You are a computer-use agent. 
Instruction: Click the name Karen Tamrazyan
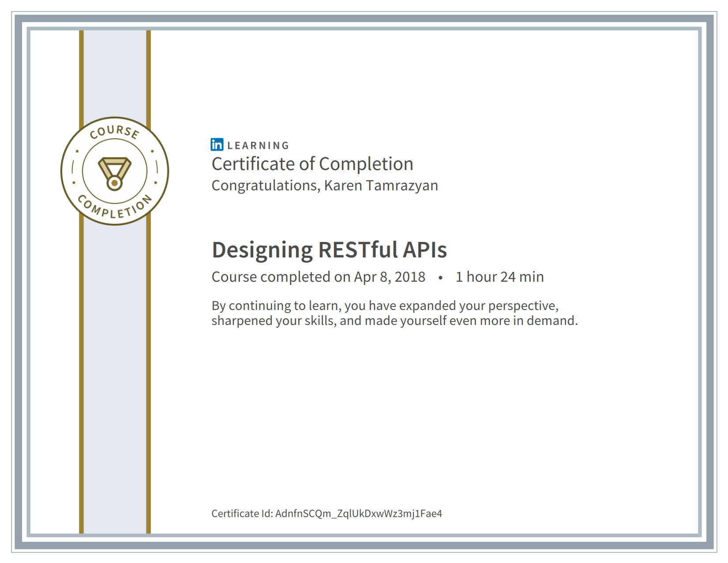point(381,185)
